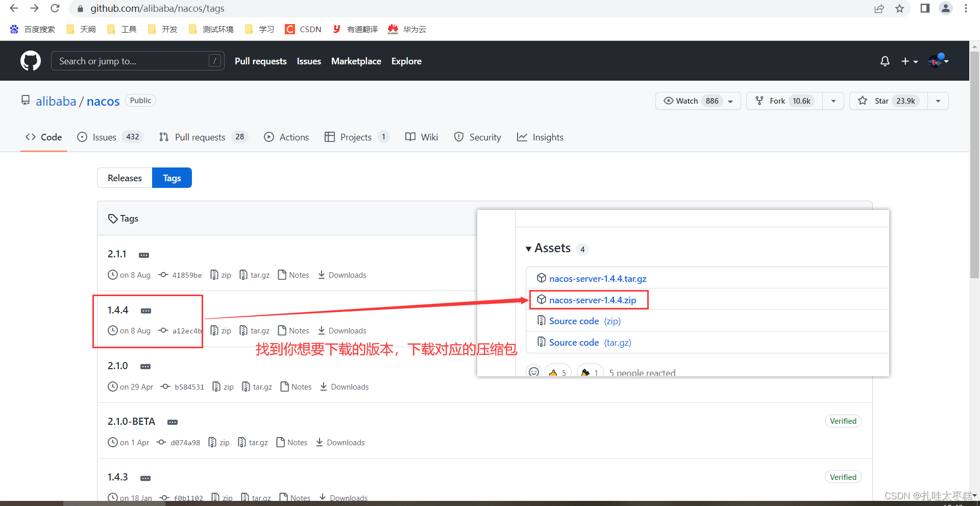980x506 pixels.
Task: Expand the ellipsis next to 2.1.1
Action: (144, 255)
